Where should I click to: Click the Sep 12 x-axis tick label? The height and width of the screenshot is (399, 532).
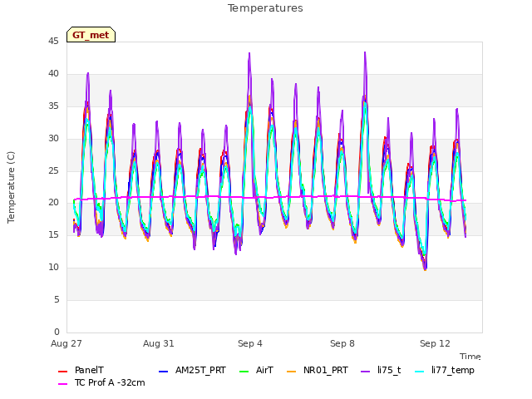[x=435, y=343]
